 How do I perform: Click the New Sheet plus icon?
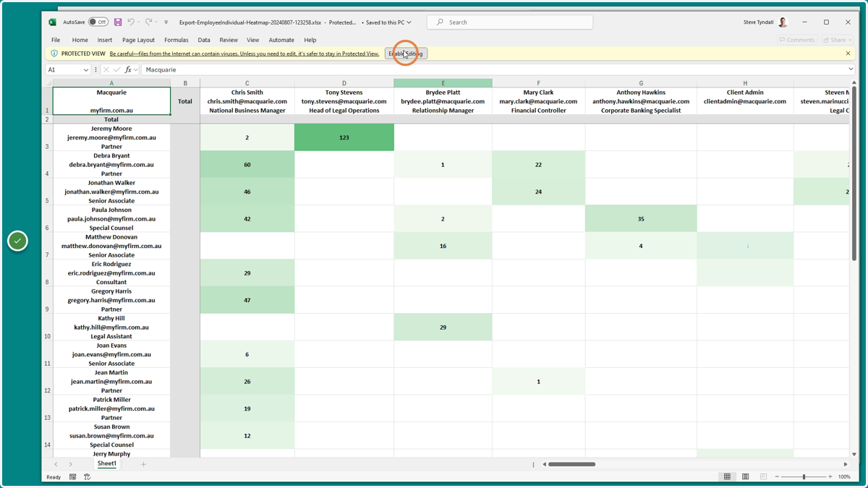pos(143,464)
